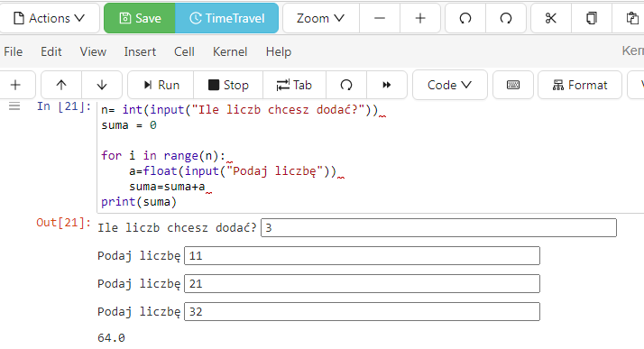Open the Help menu
Viewport: 644px width, 349px height.
pos(279,51)
